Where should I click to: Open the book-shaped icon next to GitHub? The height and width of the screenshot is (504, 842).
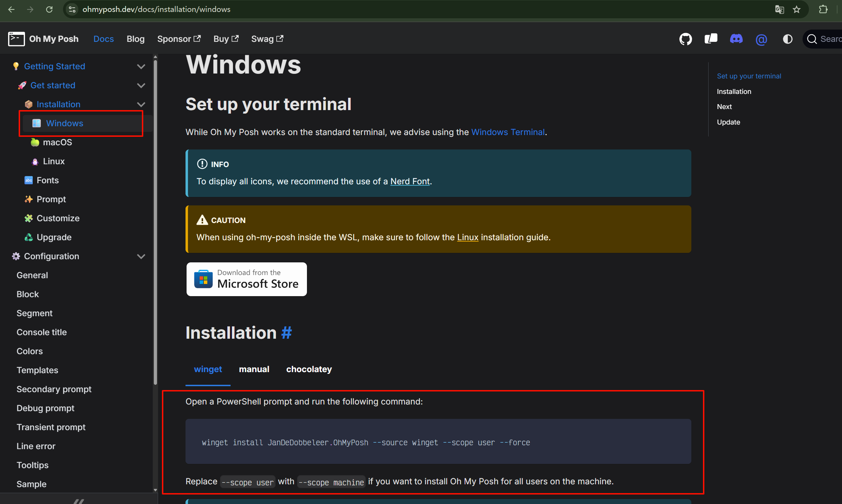pos(711,39)
